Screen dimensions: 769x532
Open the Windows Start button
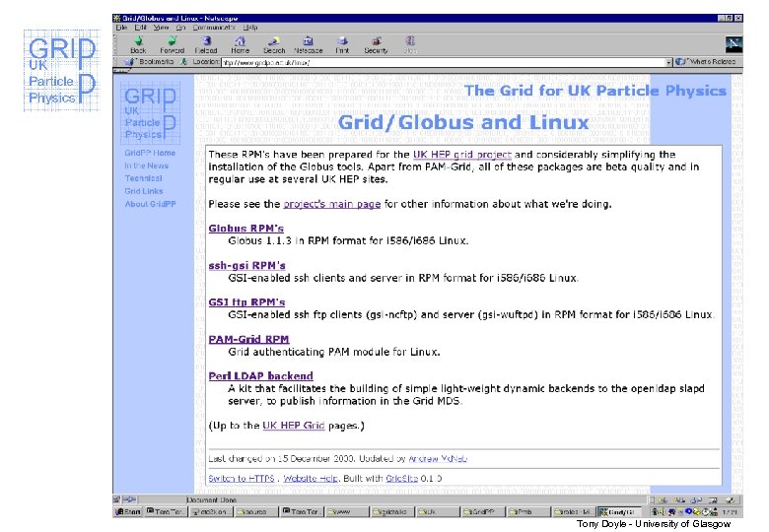[x=127, y=512]
